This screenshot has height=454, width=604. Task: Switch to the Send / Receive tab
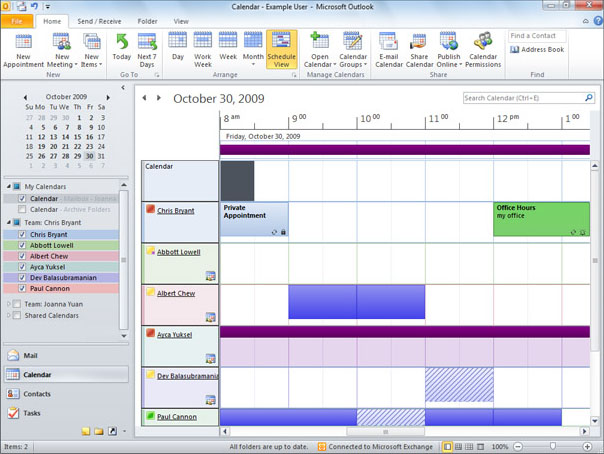tap(99, 21)
